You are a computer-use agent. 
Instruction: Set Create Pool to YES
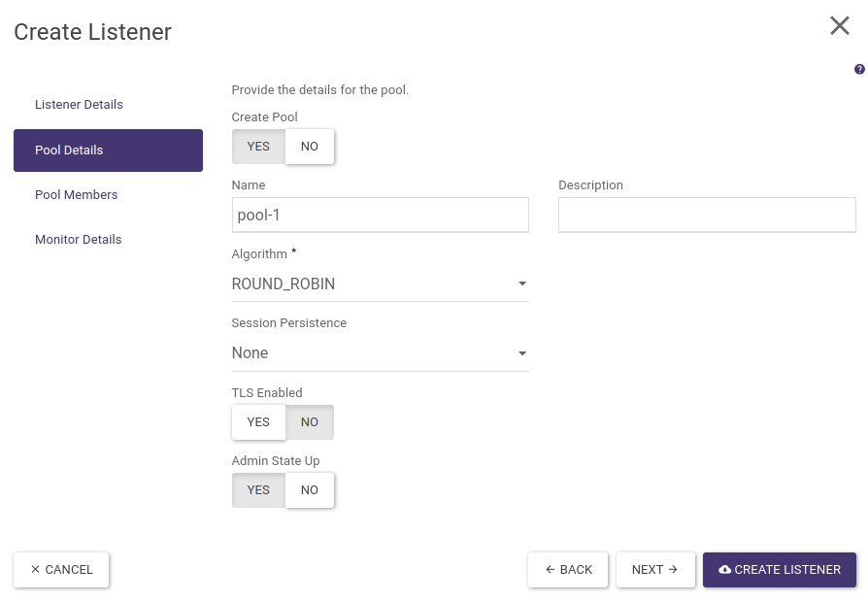[x=258, y=147]
